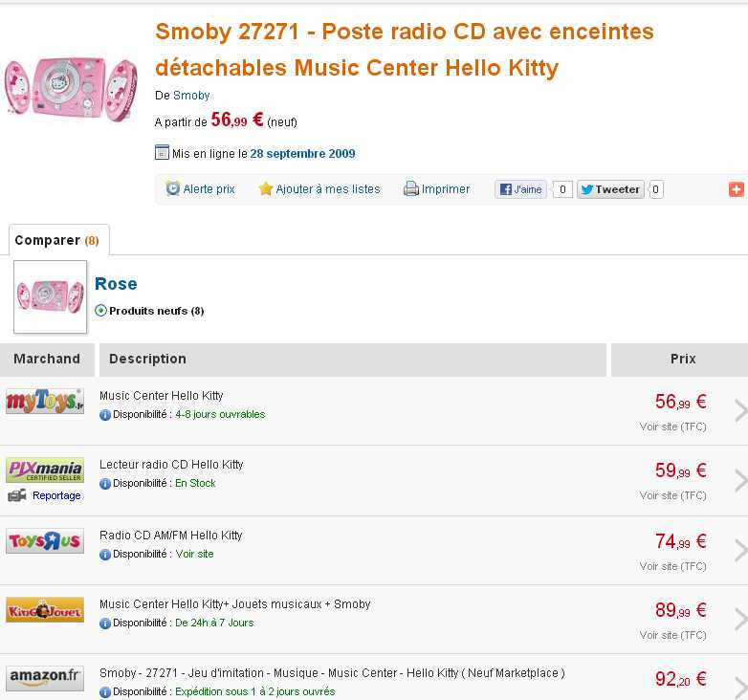Click the Alerte prix clock icon
Viewport: 748px width, 700px height.
coord(172,189)
